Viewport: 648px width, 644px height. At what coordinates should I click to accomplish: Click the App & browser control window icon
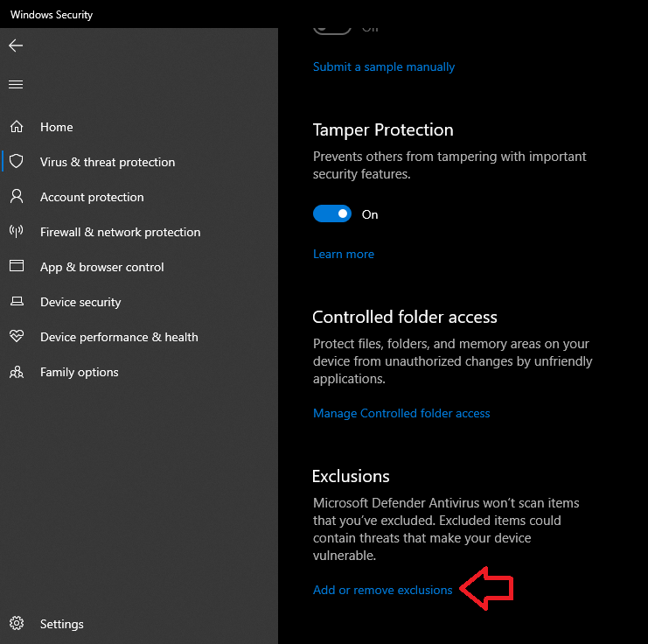point(16,267)
